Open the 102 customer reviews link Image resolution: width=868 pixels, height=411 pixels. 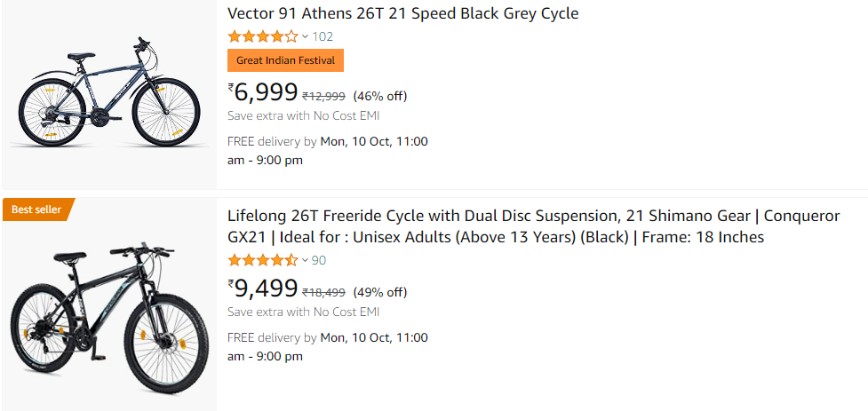323,36
